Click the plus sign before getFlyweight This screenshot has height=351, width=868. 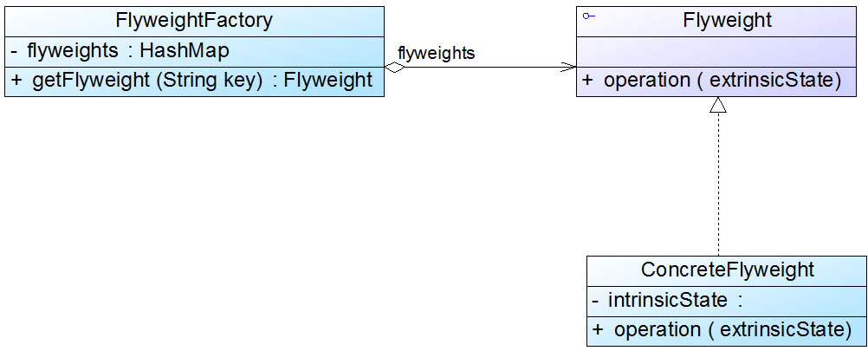click(x=16, y=81)
